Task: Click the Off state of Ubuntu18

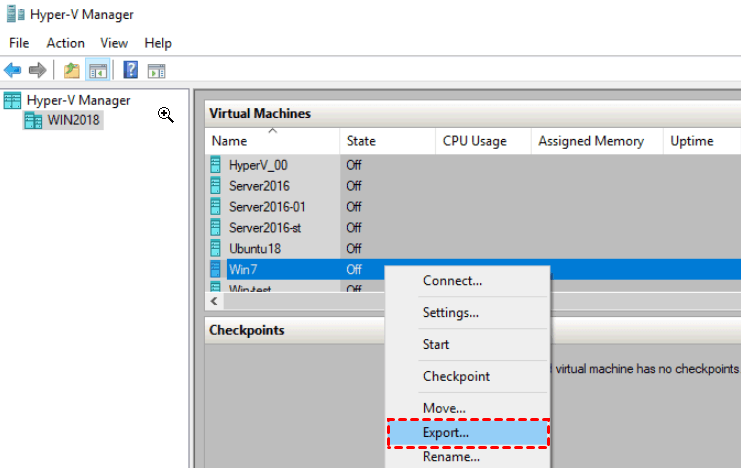Action: pos(354,248)
